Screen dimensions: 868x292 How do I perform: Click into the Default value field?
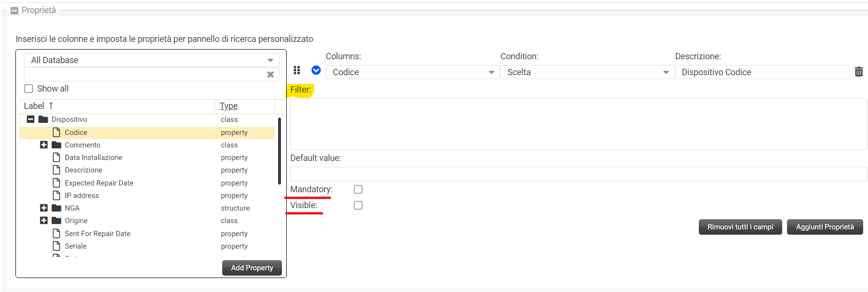[578, 174]
